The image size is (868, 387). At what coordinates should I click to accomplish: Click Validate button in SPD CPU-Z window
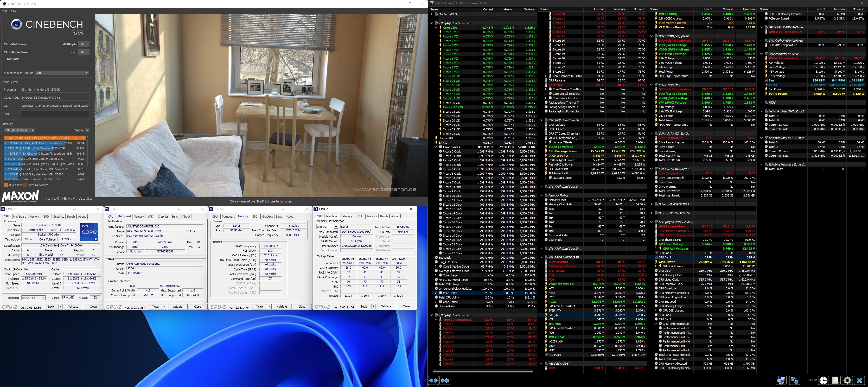point(386,306)
